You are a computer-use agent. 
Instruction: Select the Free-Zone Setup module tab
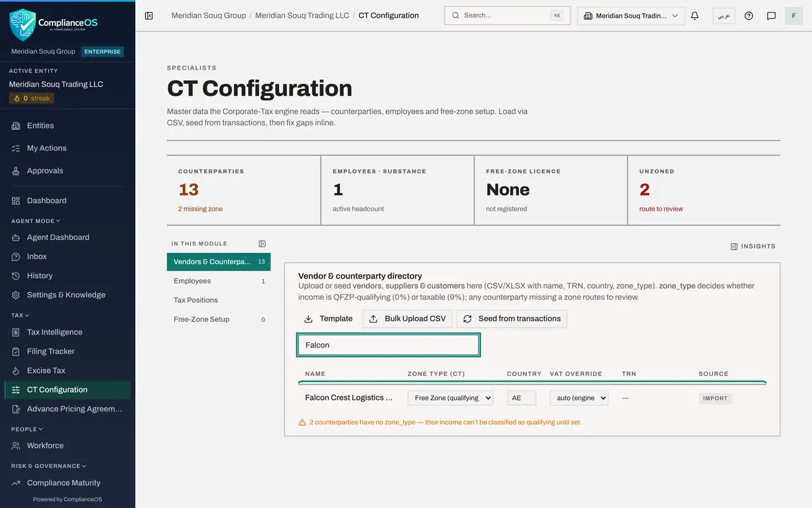click(219, 319)
